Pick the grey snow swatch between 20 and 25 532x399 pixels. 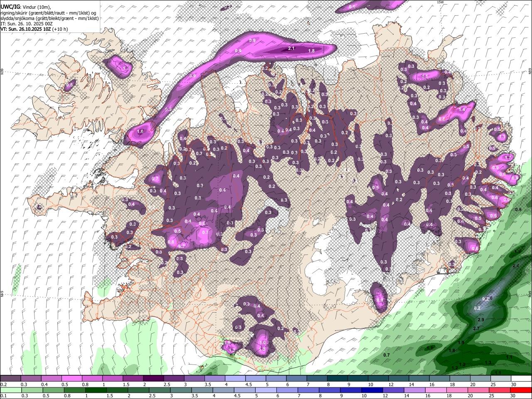coord(480,379)
